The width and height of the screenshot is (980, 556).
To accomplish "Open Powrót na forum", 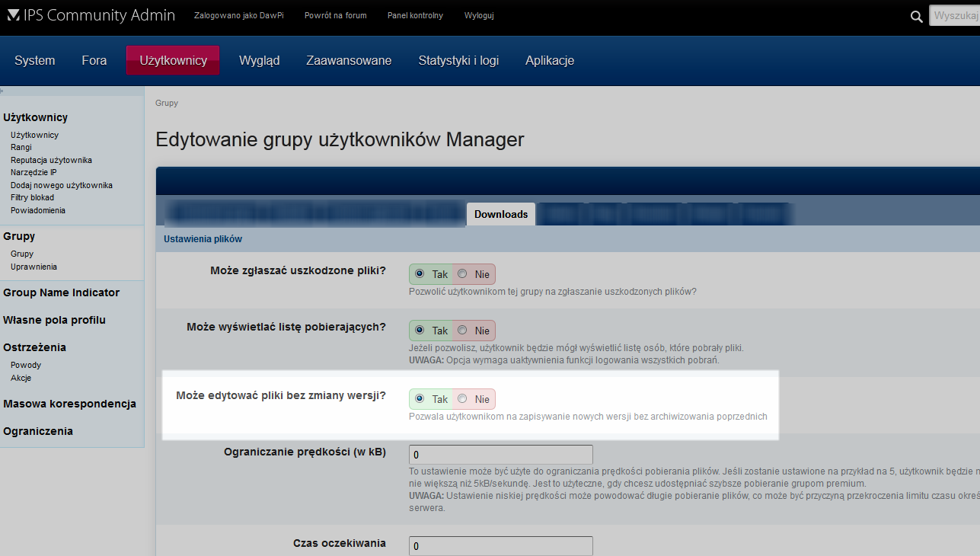I will click(335, 15).
